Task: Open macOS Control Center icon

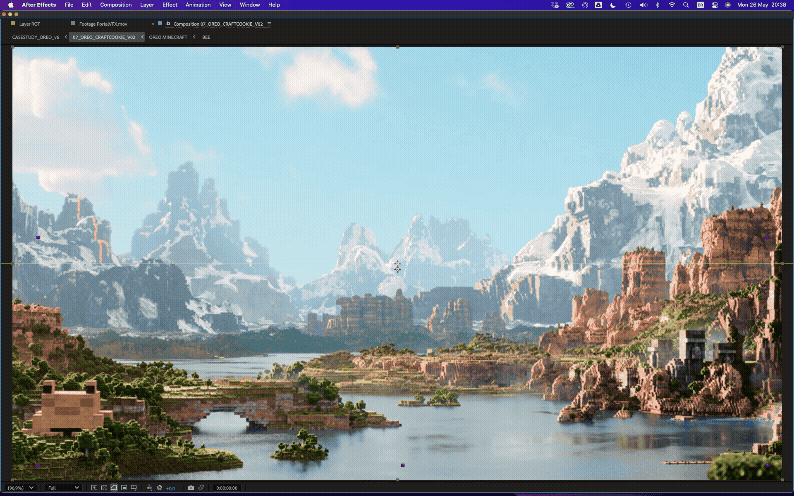Action: [714, 5]
